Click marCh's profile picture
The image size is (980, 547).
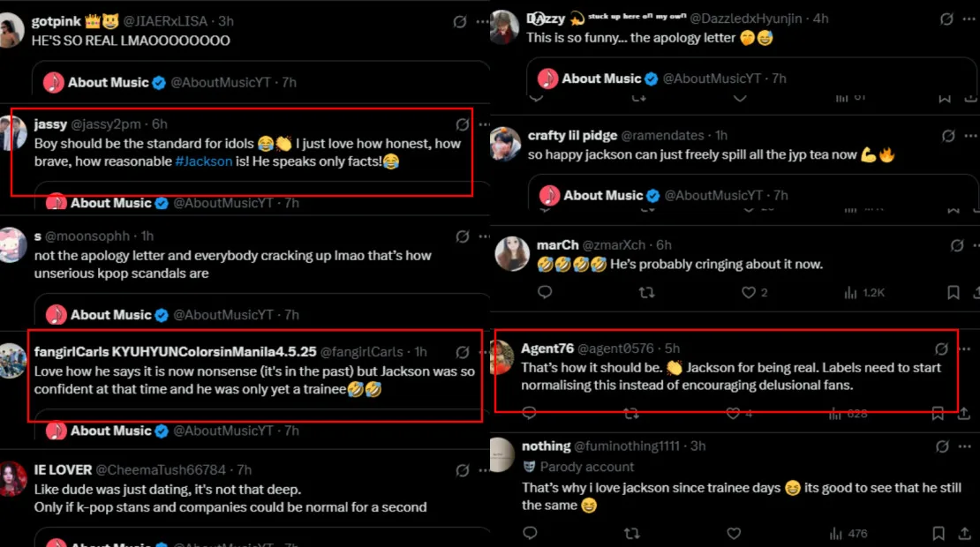point(512,254)
